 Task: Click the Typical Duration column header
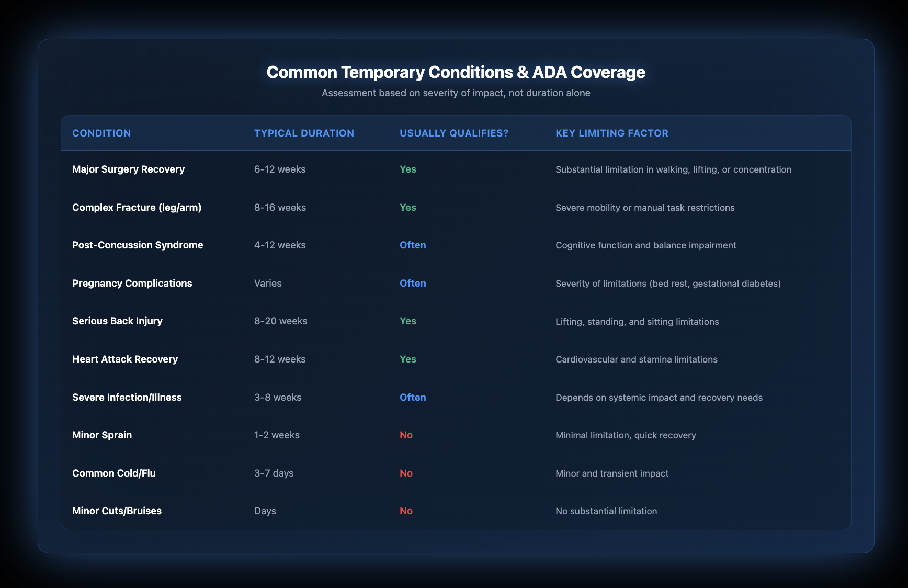tap(304, 133)
